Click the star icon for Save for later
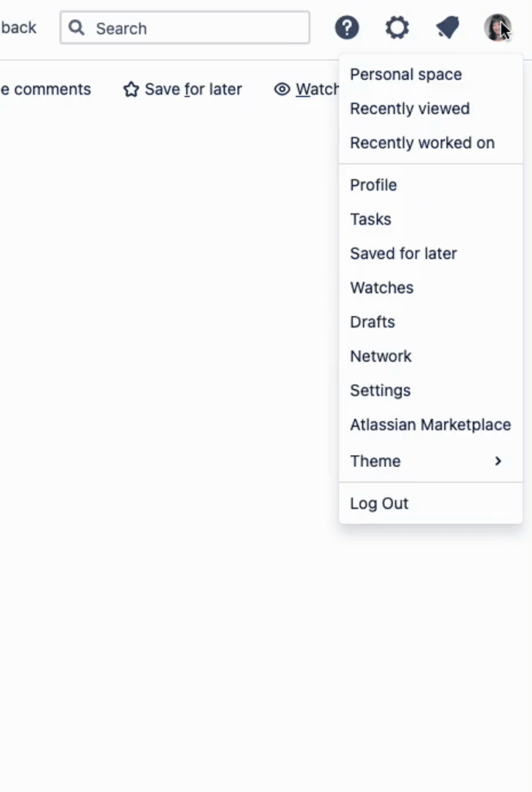The image size is (532, 792). point(132,89)
